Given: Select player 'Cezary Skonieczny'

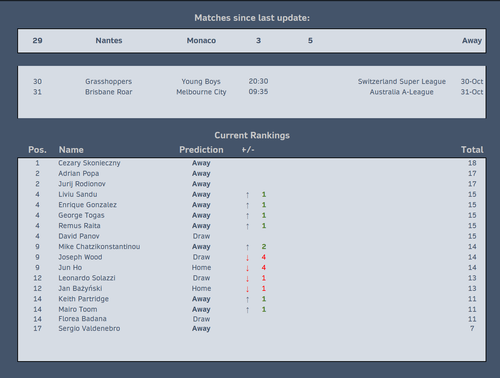Looking at the screenshot, I should (x=89, y=163).
